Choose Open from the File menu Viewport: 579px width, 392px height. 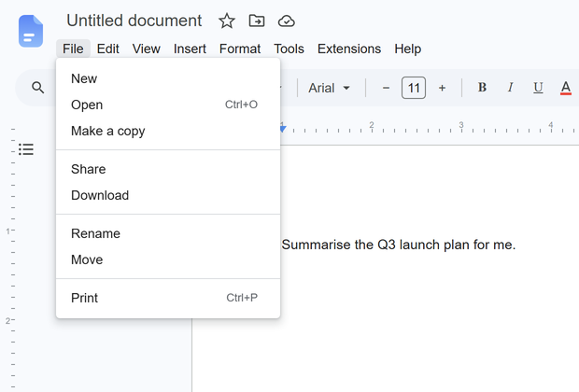168,105
